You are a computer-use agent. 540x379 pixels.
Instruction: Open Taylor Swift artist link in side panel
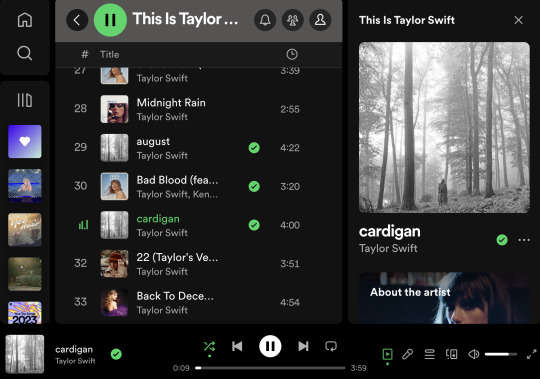[388, 248]
